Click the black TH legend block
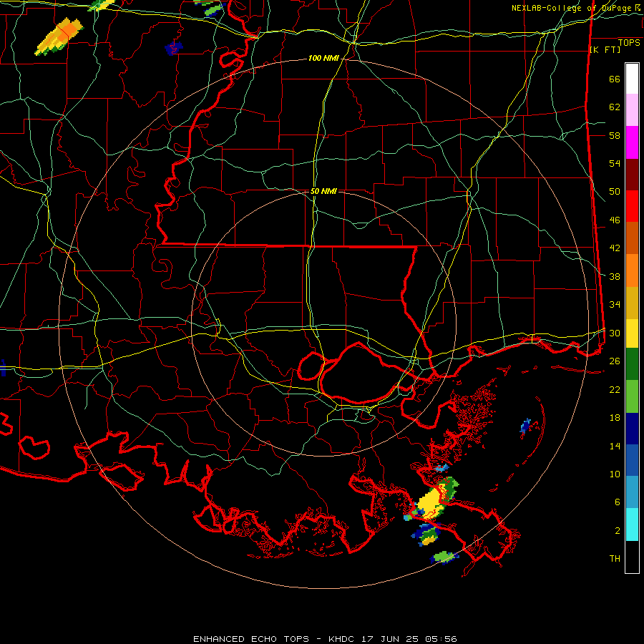 click(632, 557)
